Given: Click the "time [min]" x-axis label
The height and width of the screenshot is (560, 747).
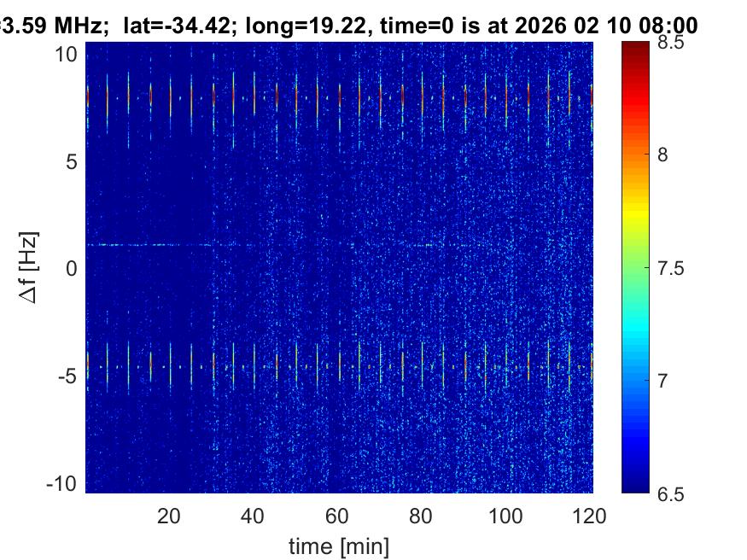Looking at the screenshot, I should pyautogui.click(x=339, y=545).
